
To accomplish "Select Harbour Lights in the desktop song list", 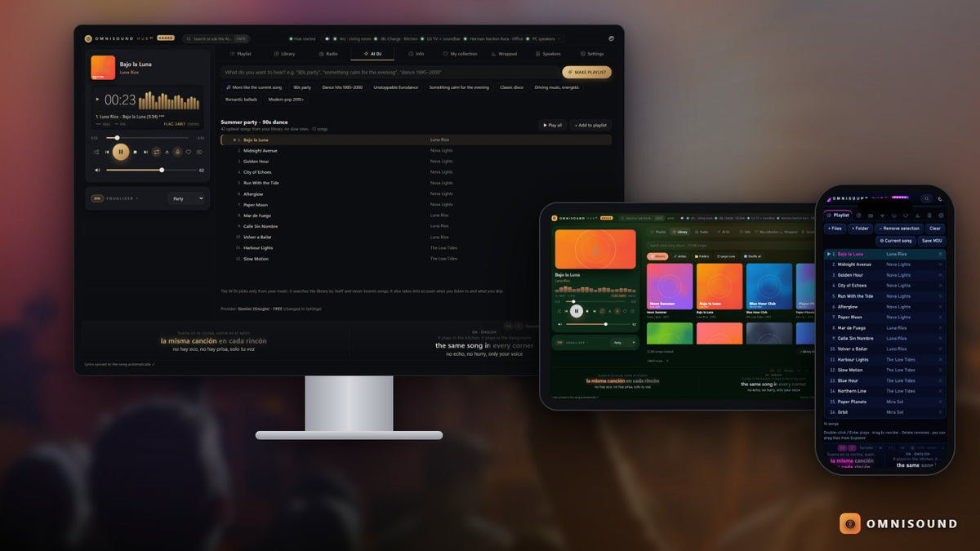I will tap(416, 247).
